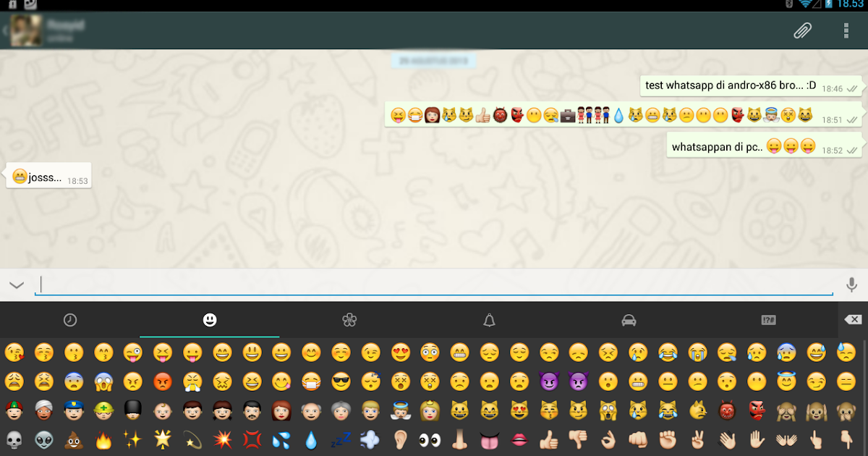
Task: Delete with the emoji keyboard backspace key
Action: (x=853, y=320)
